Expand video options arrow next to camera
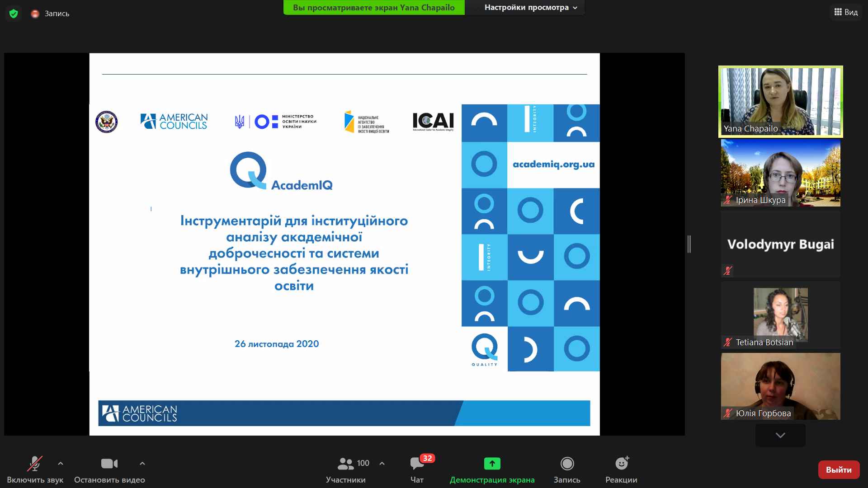The height and width of the screenshot is (488, 868). pyautogui.click(x=142, y=464)
